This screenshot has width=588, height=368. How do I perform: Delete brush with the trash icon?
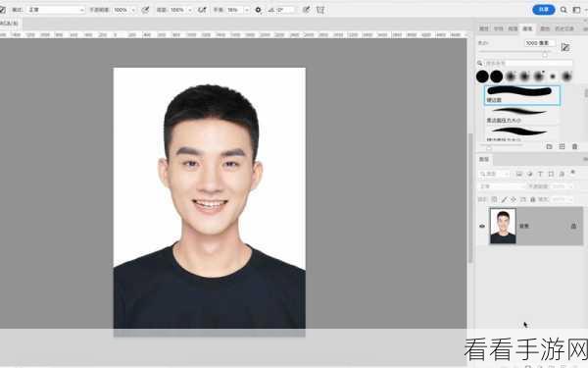[x=574, y=146]
